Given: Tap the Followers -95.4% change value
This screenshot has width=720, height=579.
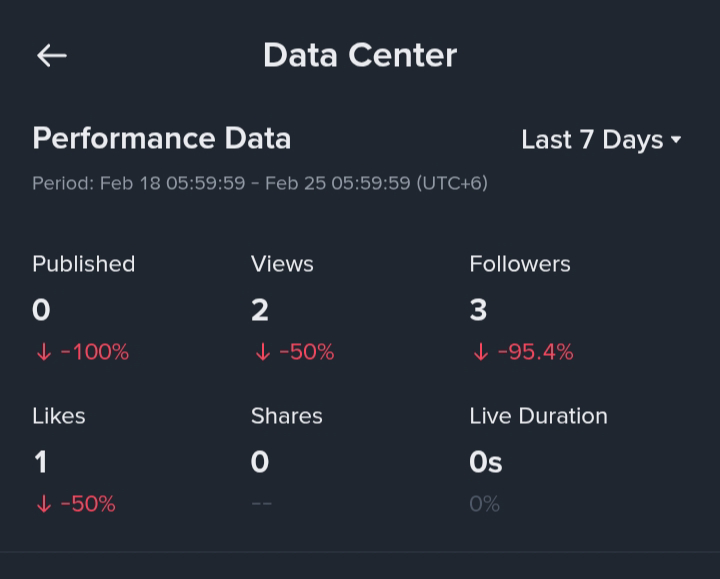Looking at the screenshot, I should pyautogui.click(x=535, y=352).
